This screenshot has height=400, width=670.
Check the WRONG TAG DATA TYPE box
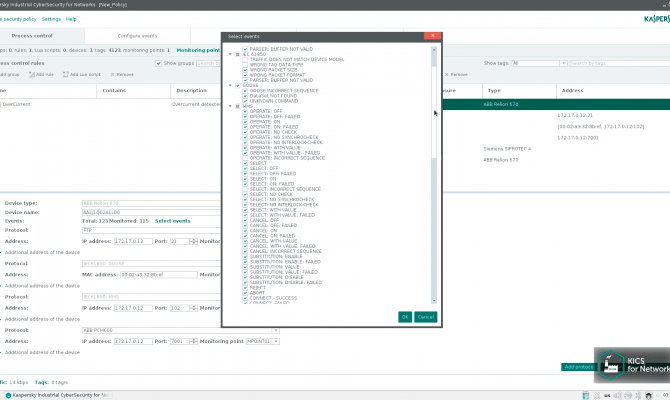pyautogui.click(x=245, y=65)
